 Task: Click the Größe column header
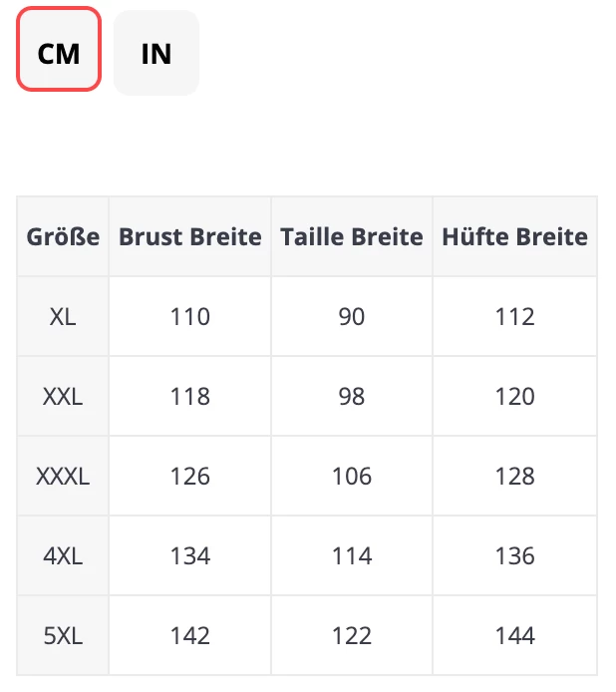tap(63, 237)
